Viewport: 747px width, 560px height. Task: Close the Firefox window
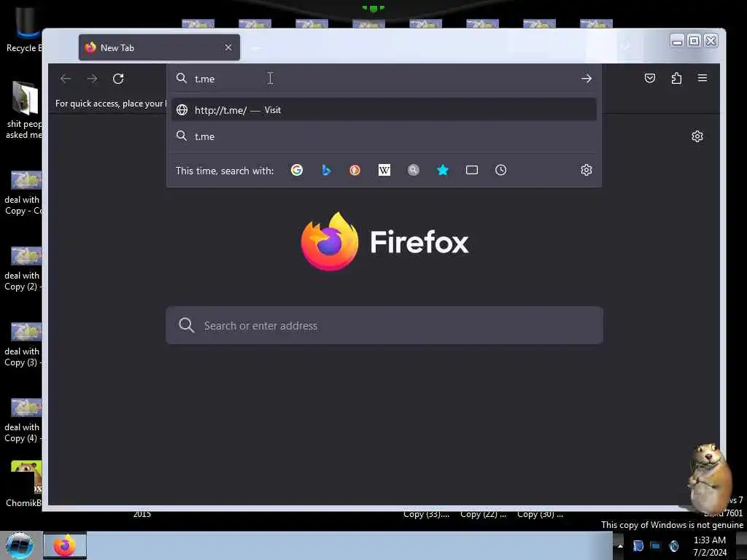(711, 42)
